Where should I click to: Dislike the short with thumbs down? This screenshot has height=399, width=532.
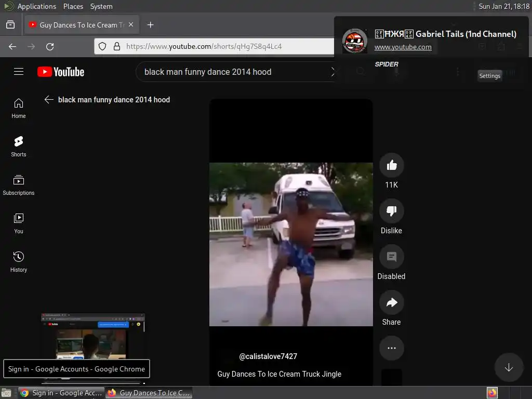click(392, 211)
